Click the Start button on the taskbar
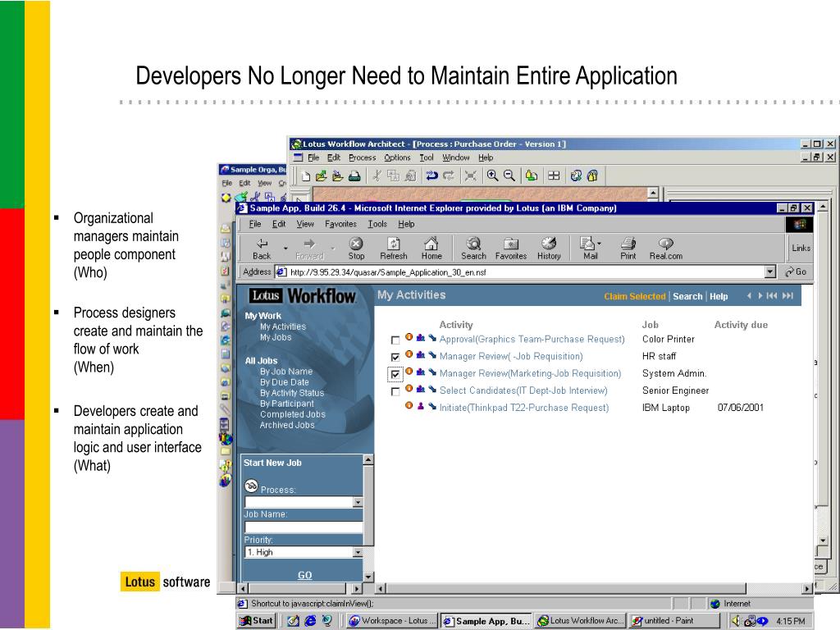 click(256, 620)
